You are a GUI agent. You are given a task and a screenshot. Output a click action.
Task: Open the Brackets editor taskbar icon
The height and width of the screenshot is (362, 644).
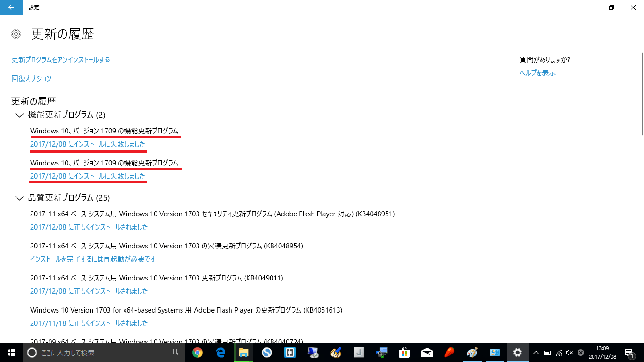(289, 353)
